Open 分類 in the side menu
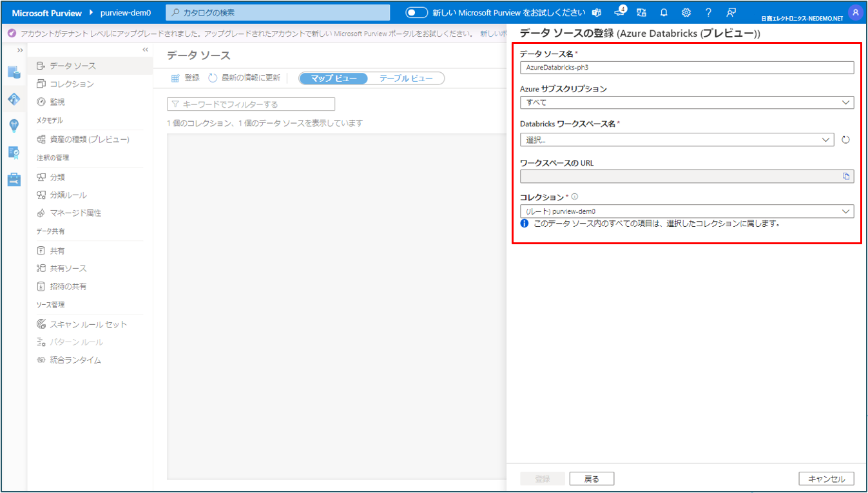The height and width of the screenshot is (493, 868). 90,177
